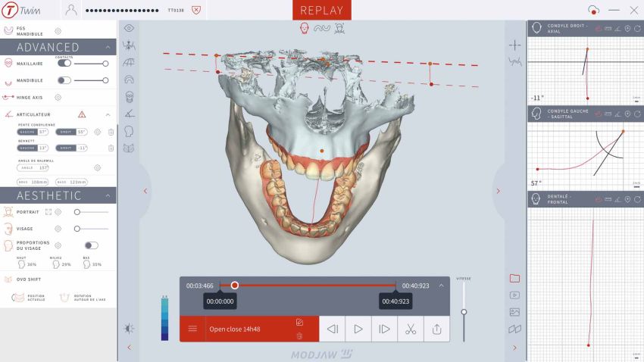
Task: Click the crosshair icon at top right of viewport
Action: (514, 45)
